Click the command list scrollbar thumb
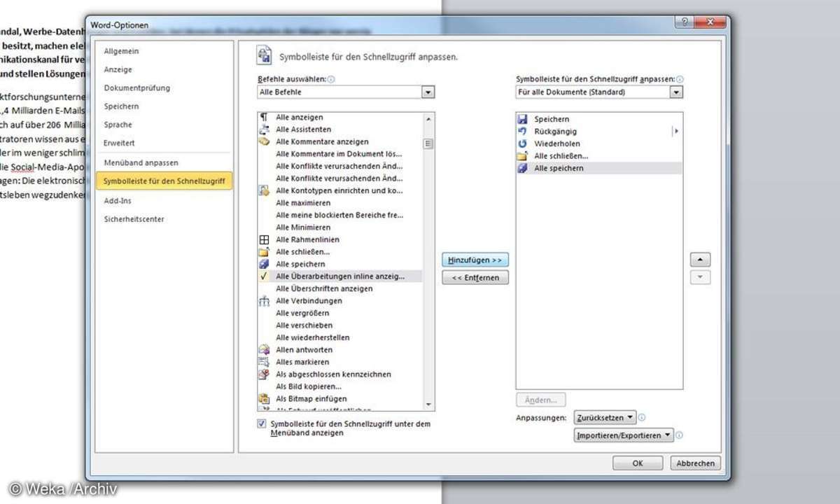Viewport: 840px width, 504px height. click(x=428, y=144)
